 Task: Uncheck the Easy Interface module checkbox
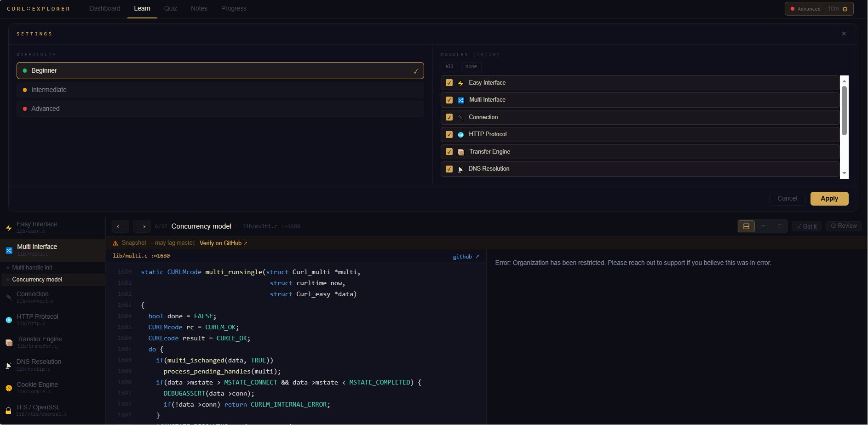[x=449, y=83]
